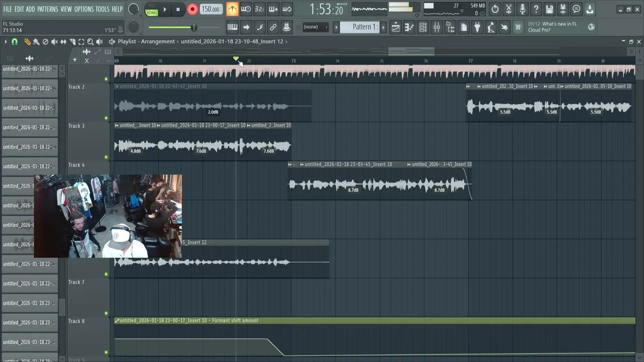Click the Play button in transport
The image size is (644, 362).
tap(165, 9)
